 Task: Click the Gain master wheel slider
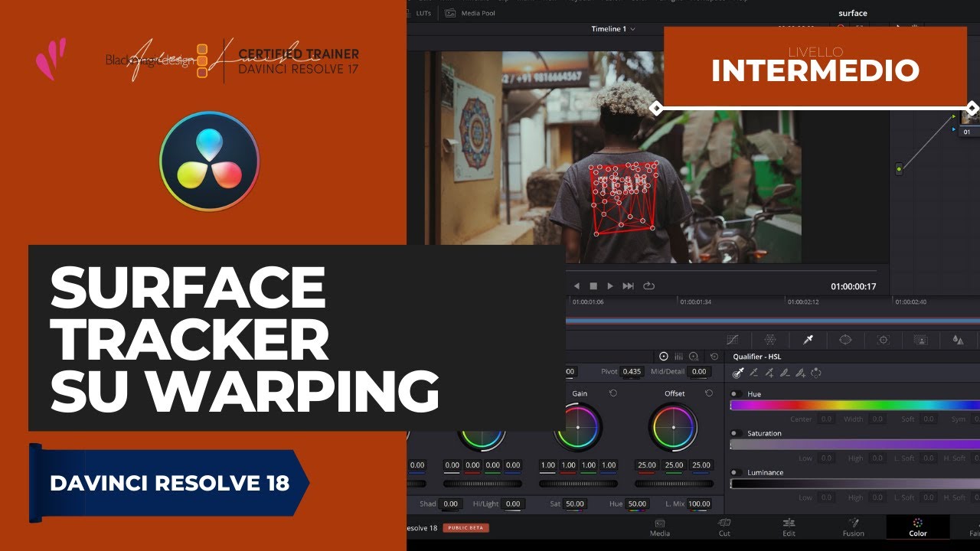[578, 484]
